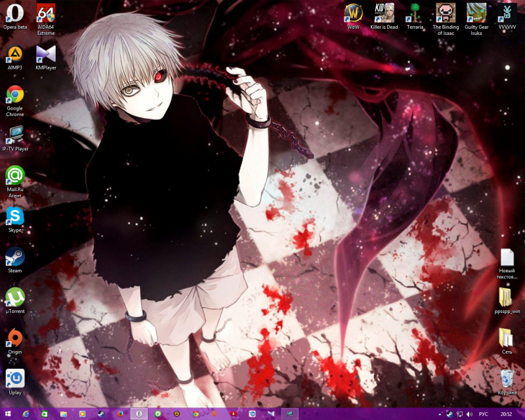Click the green Mail.Ru Agent taskbar icon
Image resolution: width=525 pixels, height=420 pixels.
coord(157,414)
